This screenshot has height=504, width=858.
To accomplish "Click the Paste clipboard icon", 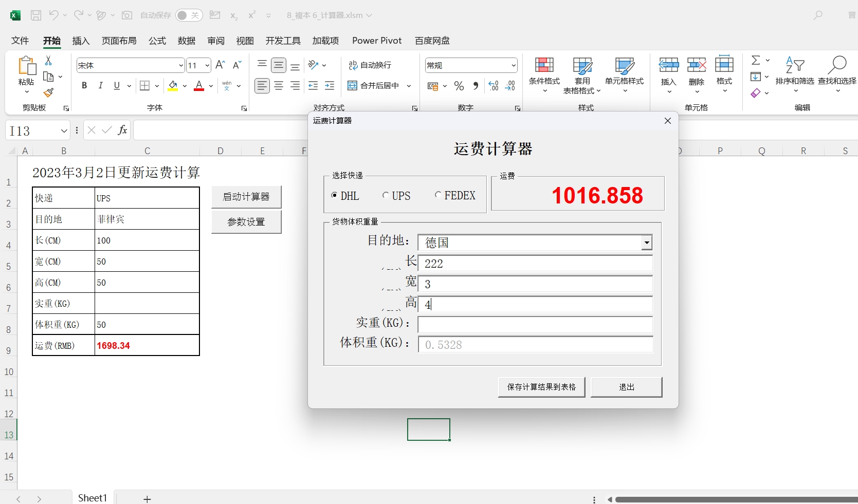I will 26,66.
